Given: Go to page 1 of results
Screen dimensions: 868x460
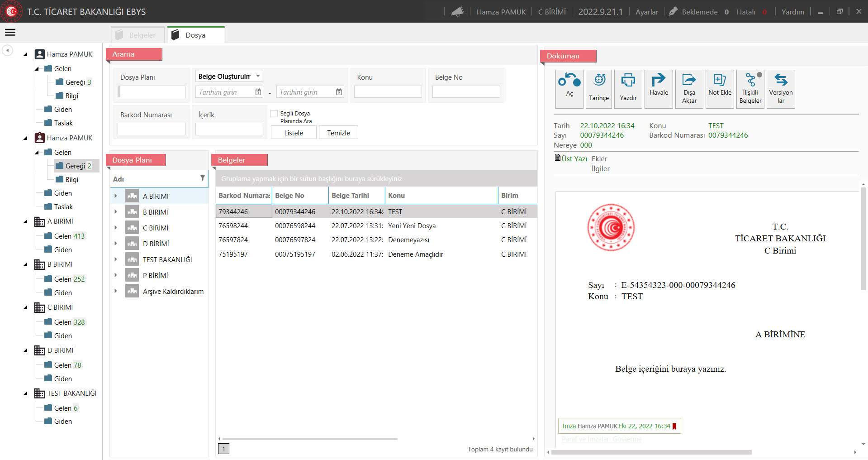Looking at the screenshot, I should [x=223, y=449].
